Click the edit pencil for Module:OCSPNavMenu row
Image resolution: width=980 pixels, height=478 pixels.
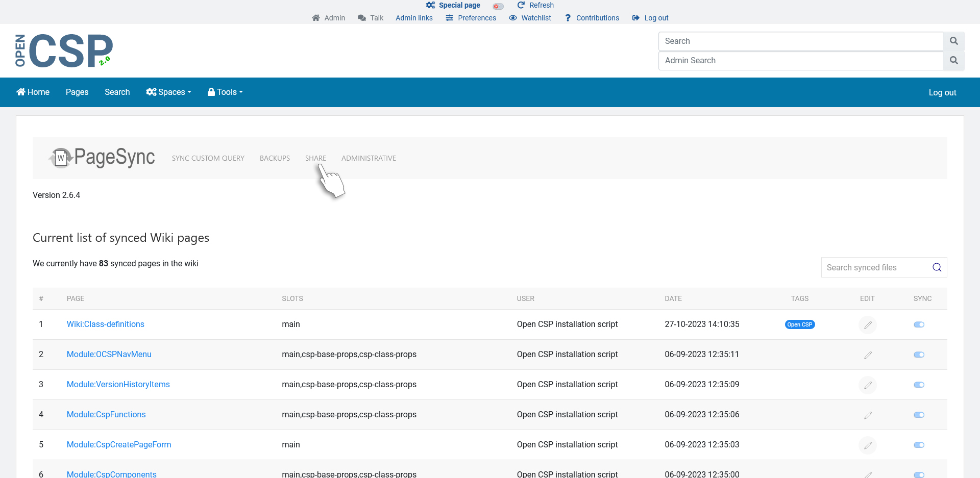pos(867,355)
